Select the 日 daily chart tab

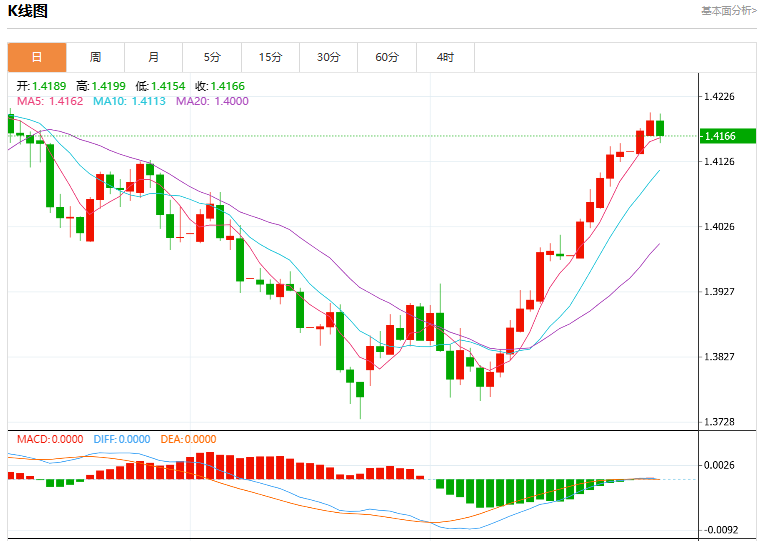click(x=37, y=57)
